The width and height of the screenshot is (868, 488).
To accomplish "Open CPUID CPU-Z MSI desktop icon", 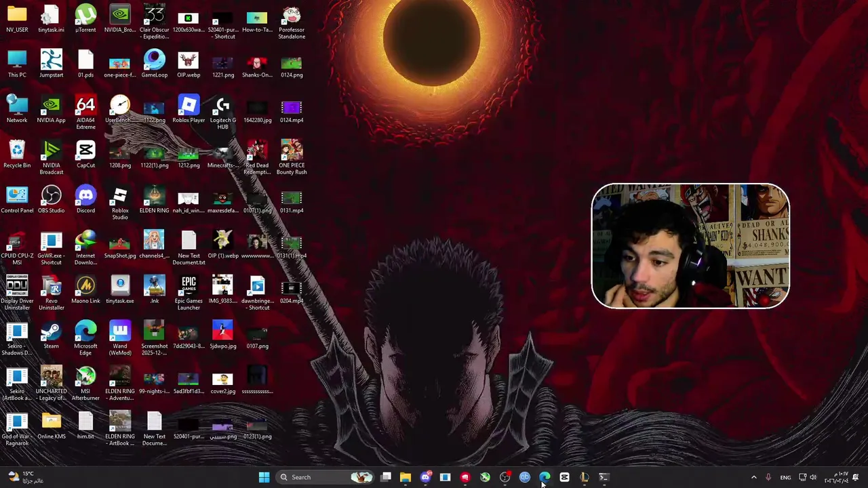I will tap(17, 247).
